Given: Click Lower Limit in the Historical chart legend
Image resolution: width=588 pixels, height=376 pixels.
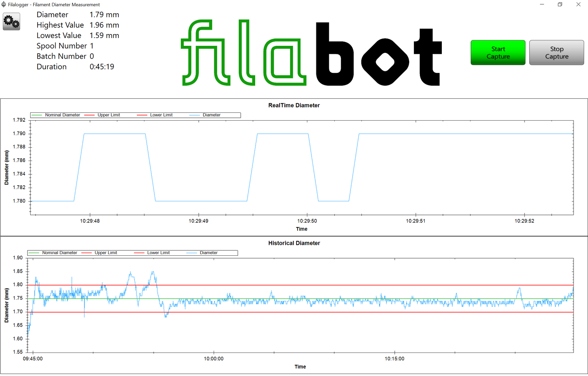Looking at the screenshot, I should [158, 253].
